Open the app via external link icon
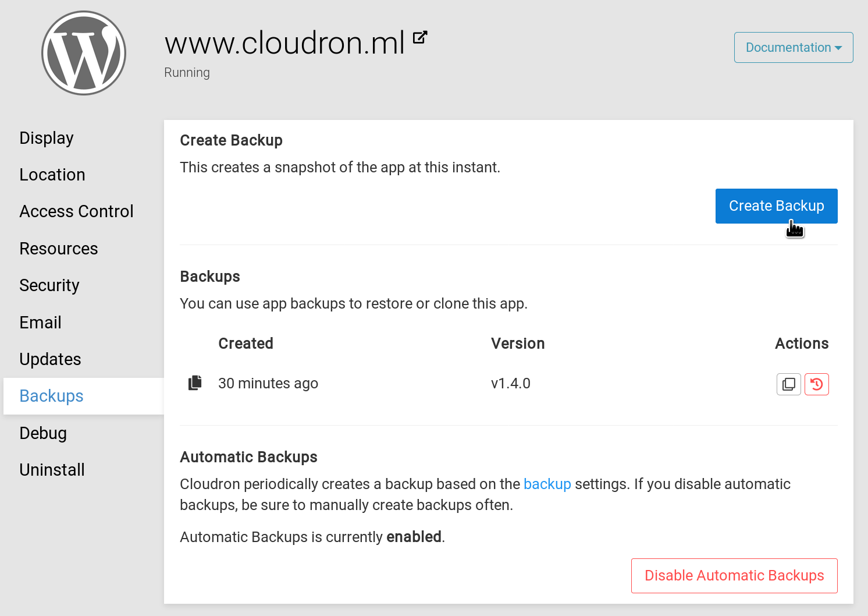 point(420,38)
